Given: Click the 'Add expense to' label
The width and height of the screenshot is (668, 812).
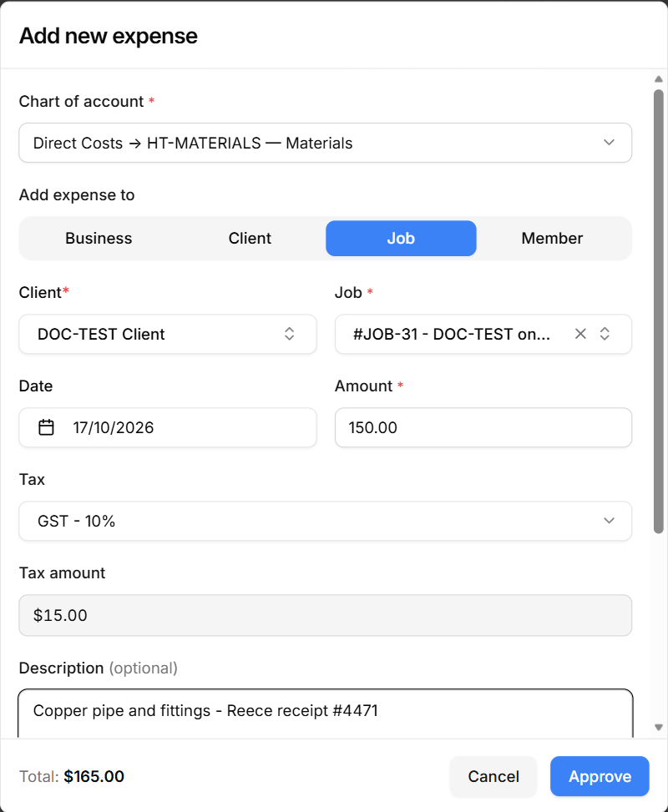Looking at the screenshot, I should [x=77, y=195].
